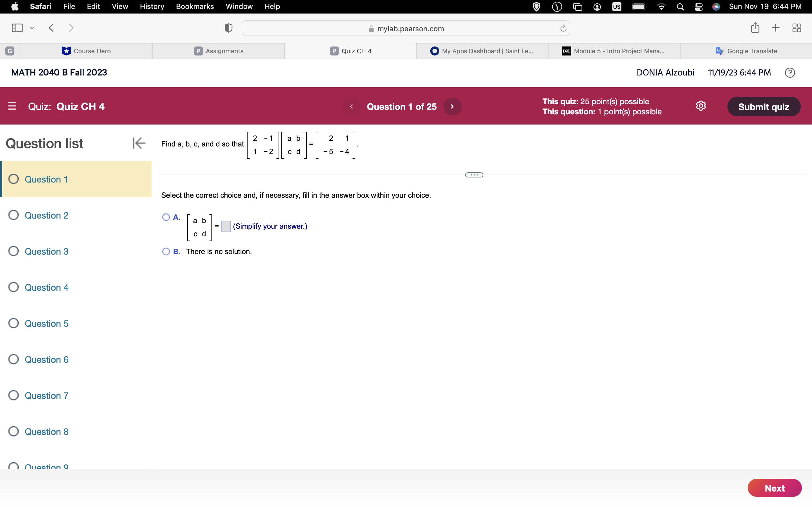Click the matrix answer input box
Viewport: 812px width, 507px height.
226,226
